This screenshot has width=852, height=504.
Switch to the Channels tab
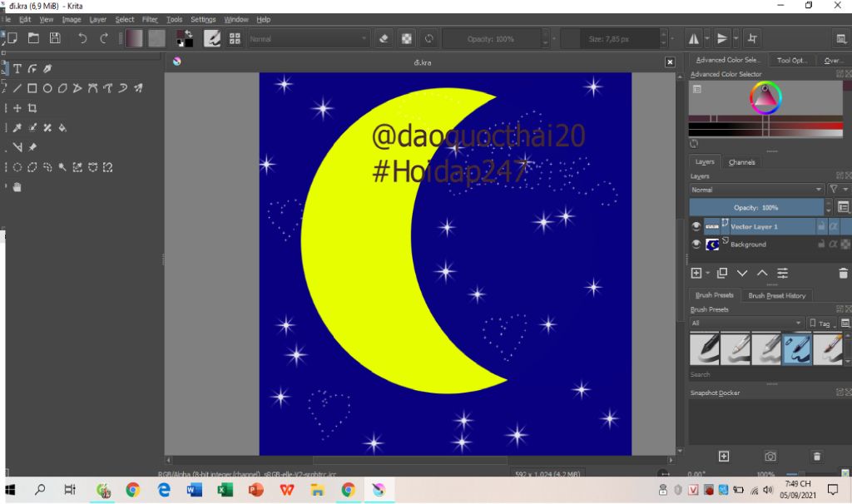pos(741,162)
